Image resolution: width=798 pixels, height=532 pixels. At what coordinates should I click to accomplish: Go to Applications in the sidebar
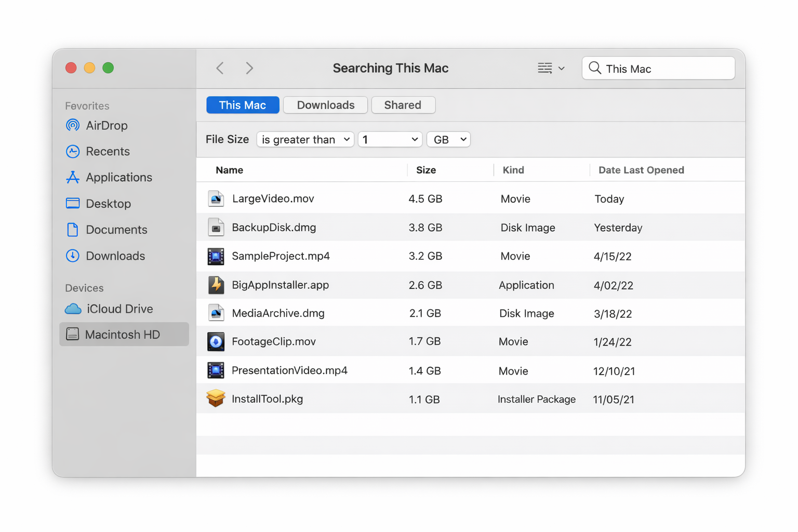119,177
